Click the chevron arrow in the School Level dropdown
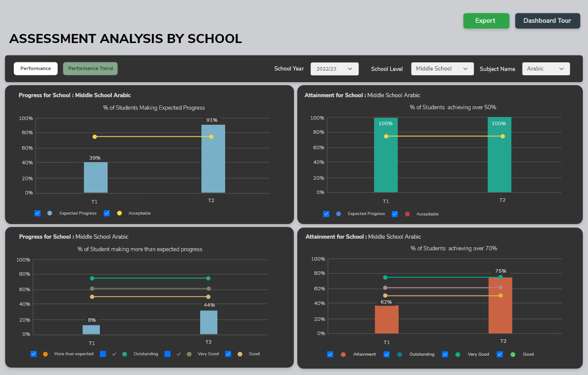Image resolution: width=588 pixels, height=375 pixels. pyautogui.click(x=465, y=69)
